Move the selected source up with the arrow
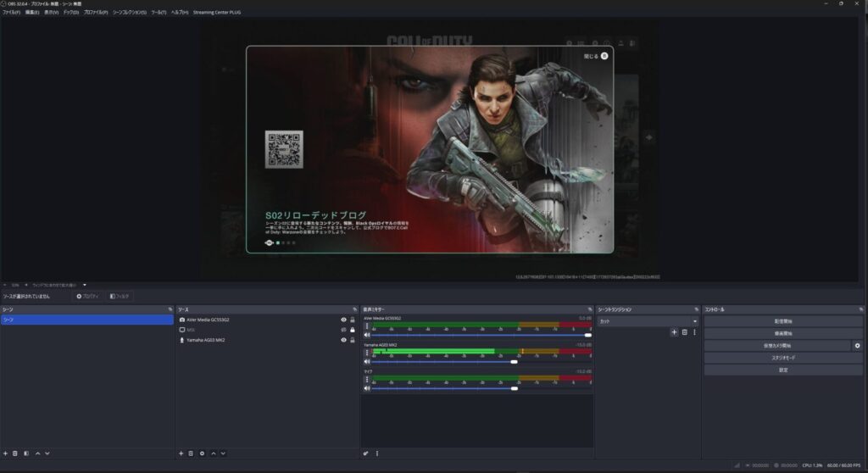This screenshot has width=868, height=473. 213,454
